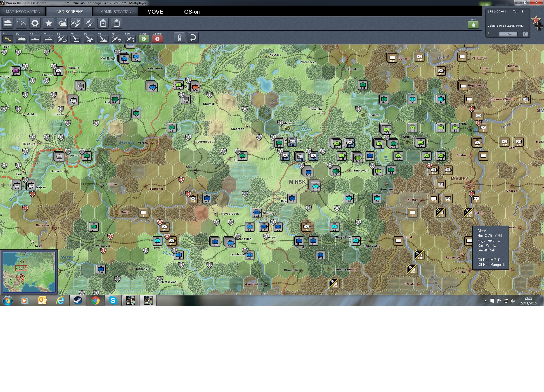Select F2 rail movement mode
The image size is (544, 392).
point(22,39)
